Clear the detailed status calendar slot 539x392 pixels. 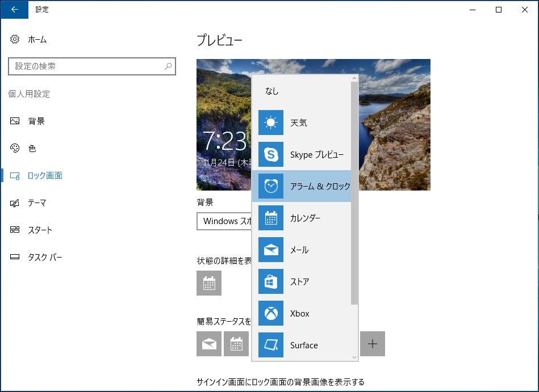point(209,283)
